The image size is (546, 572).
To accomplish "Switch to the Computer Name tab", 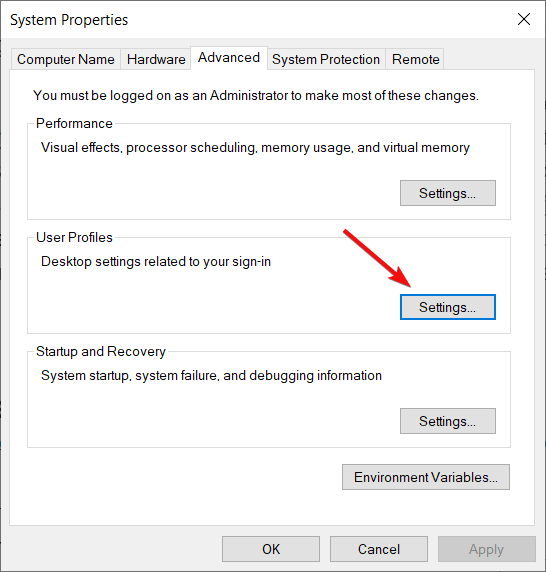I will pos(66,59).
